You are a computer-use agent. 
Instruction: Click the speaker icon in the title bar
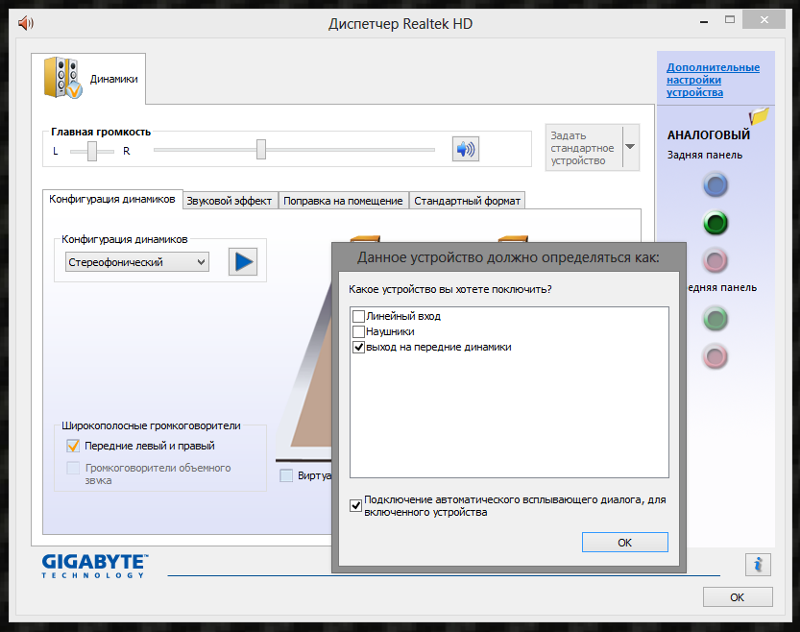point(26,23)
